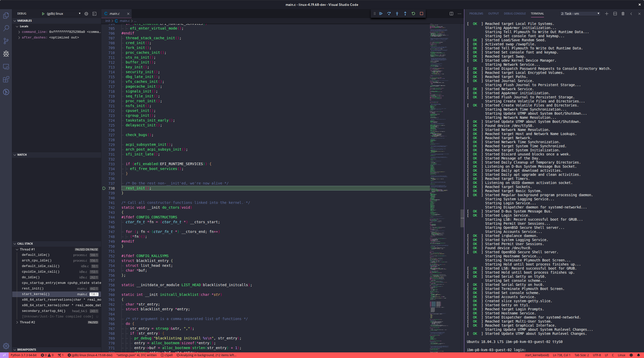Open editor More Actions ellipsis
Viewport: 644px width, 358px height.
point(459,14)
